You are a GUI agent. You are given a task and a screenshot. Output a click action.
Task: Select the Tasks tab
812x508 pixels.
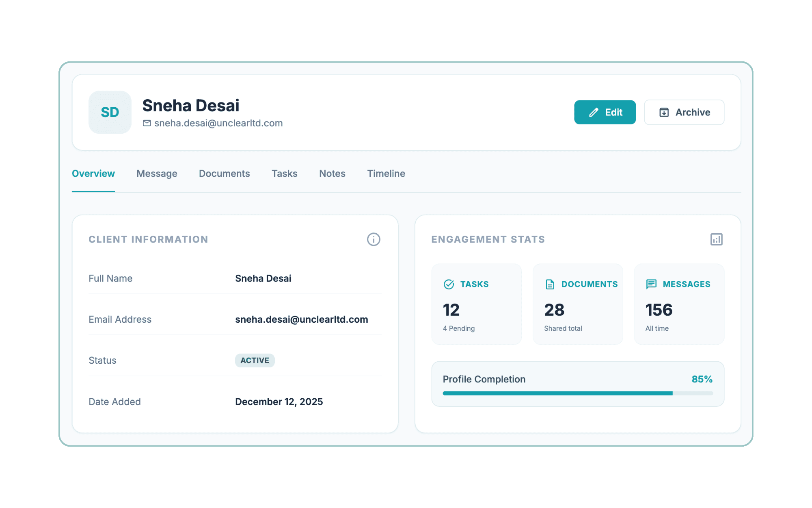[x=284, y=174]
